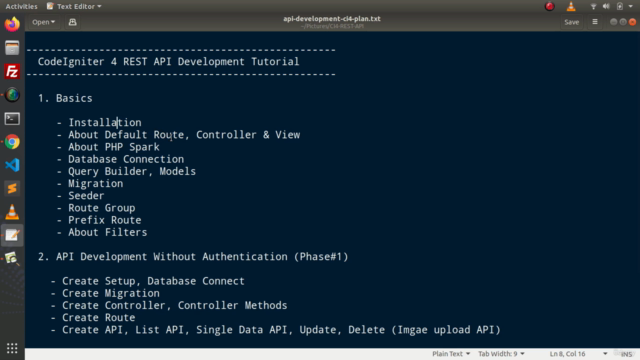Screen dimensions: 640x360
Task: Click the 'Query Builder, Models' line
Action: click(132, 171)
